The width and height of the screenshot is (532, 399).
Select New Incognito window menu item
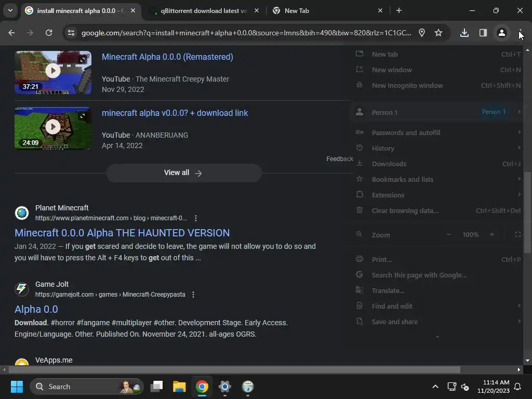pos(437,86)
